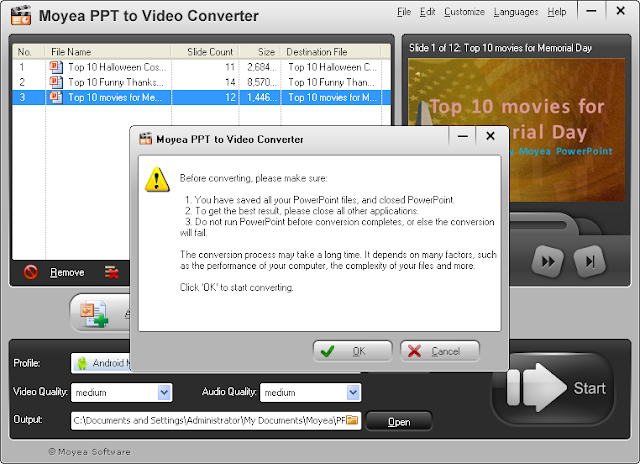Open the Customize menu

tap(464, 12)
